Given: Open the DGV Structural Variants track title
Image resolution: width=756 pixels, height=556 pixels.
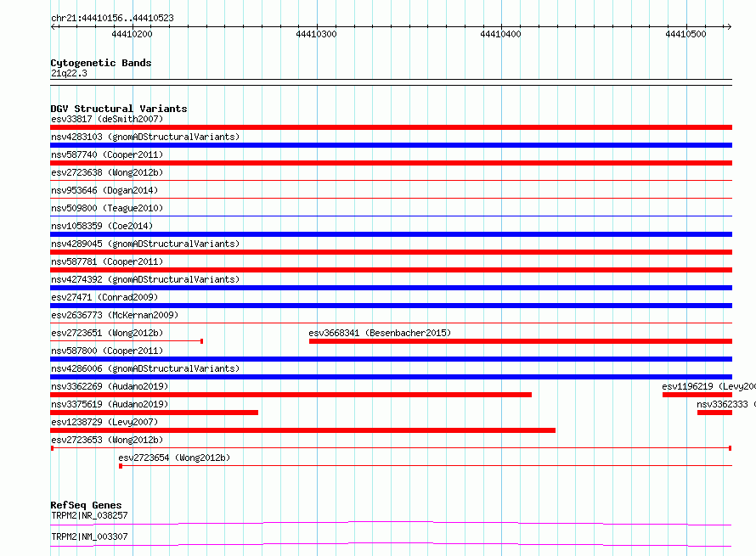Looking at the screenshot, I should click(119, 109).
